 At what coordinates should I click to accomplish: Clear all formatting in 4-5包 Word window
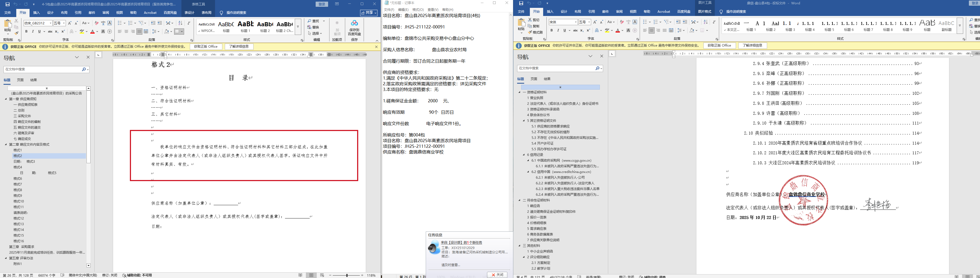pyautogui.click(x=97, y=23)
